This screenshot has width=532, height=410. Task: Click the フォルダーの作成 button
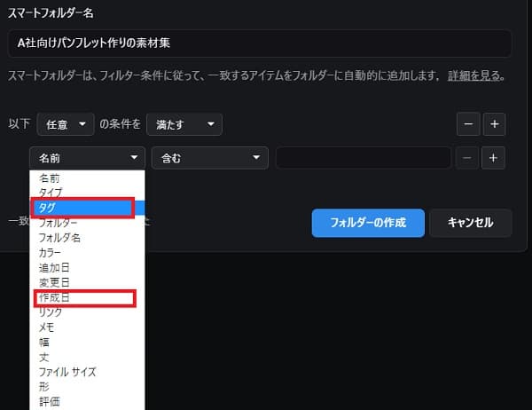click(x=367, y=223)
